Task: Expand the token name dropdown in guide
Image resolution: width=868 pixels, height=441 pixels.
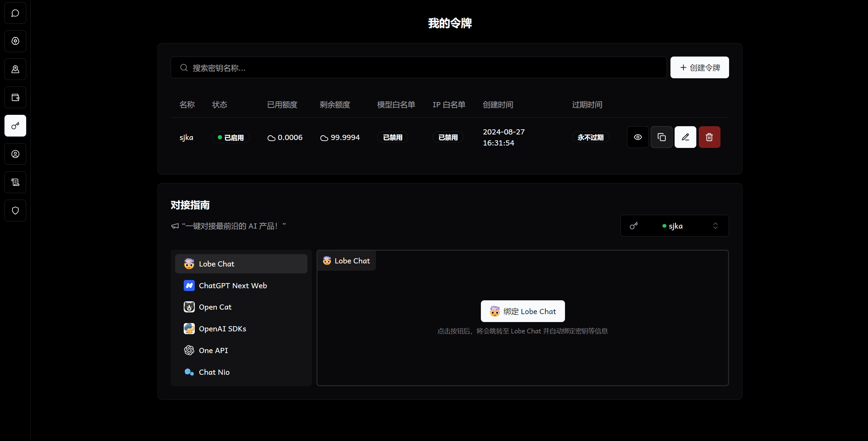Action: 673,225
